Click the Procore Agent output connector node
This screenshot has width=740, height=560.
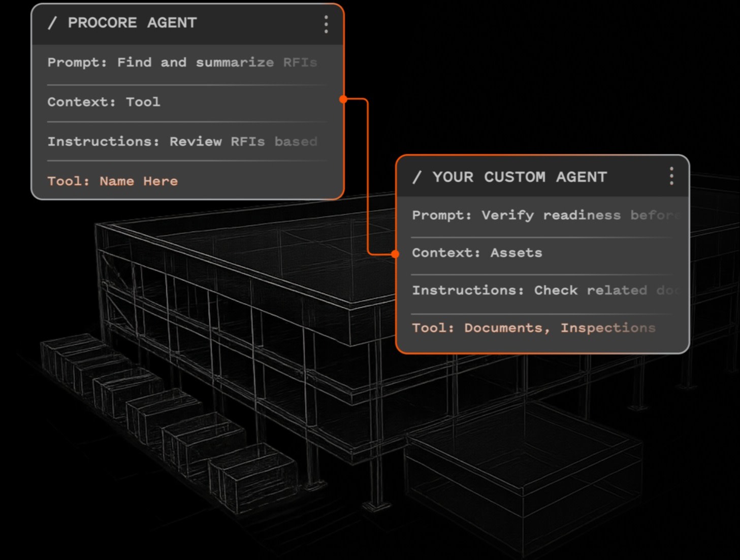(343, 99)
